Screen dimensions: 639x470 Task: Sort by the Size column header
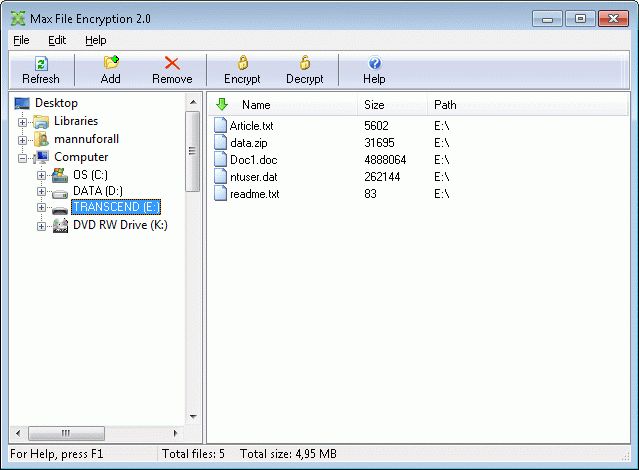[375, 105]
